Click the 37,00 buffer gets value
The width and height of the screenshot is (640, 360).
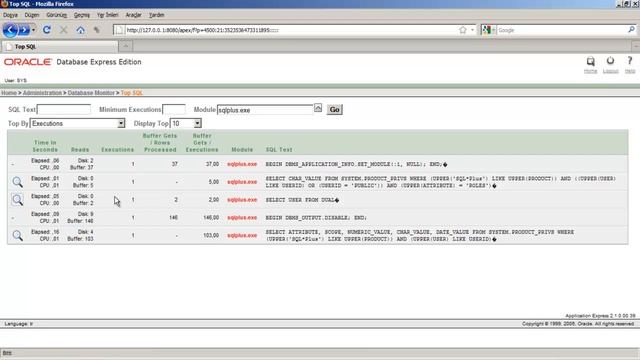pyautogui.click(x=212, y=164)
